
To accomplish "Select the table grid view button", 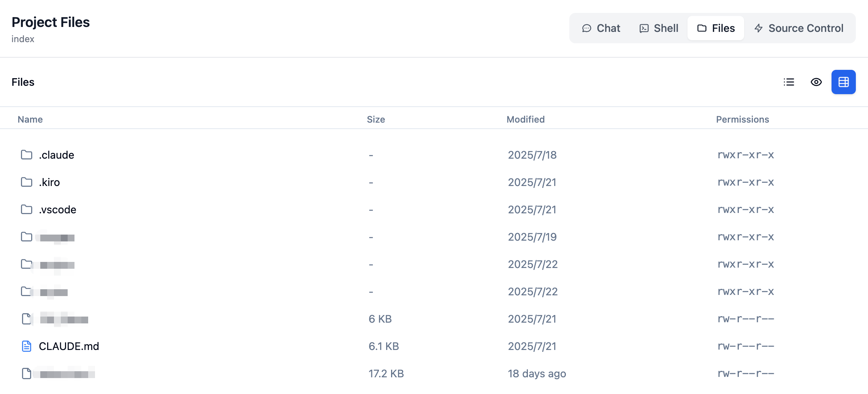I will coord(843,82).
